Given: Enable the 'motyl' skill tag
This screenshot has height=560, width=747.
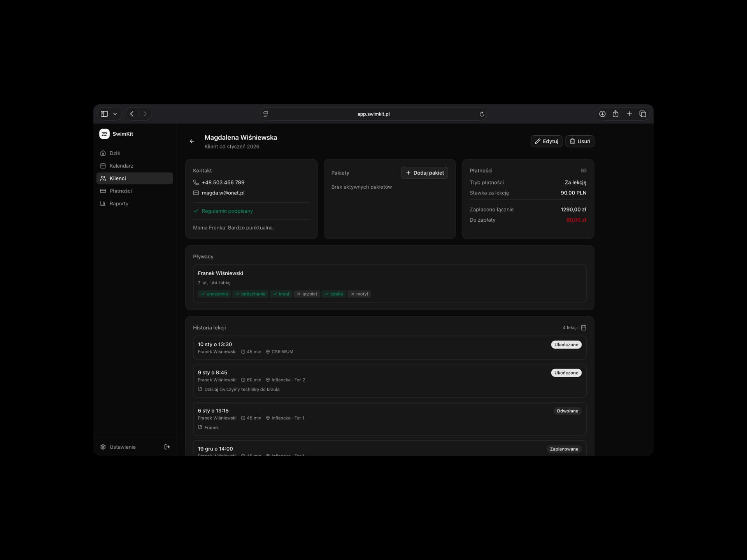Looking at the screenshot, I should point(359,294).
